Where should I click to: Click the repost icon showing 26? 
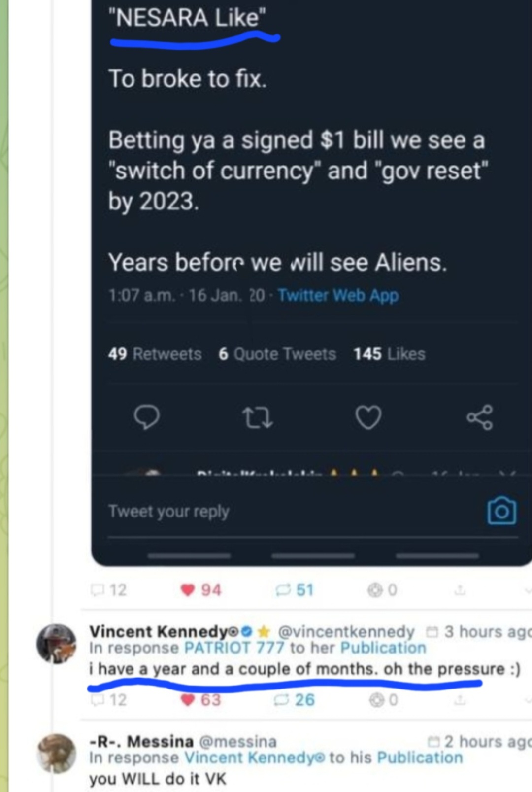pos(281,700)
